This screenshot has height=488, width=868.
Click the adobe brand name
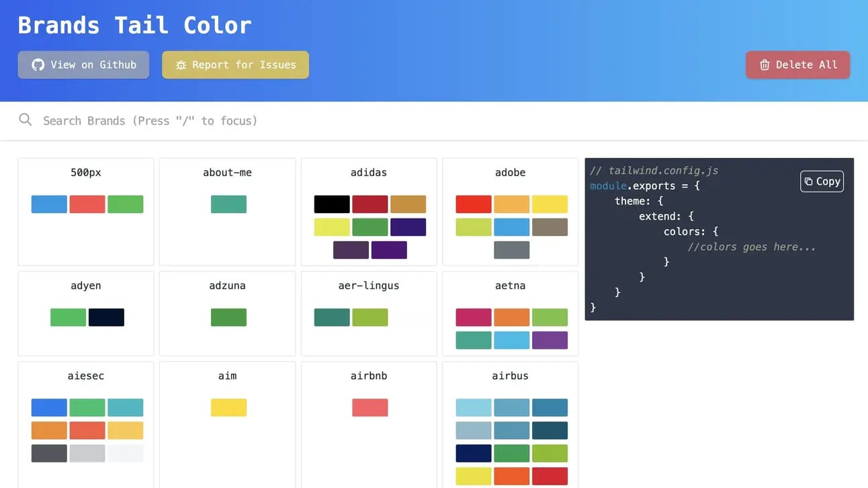[x=511, y=173]
